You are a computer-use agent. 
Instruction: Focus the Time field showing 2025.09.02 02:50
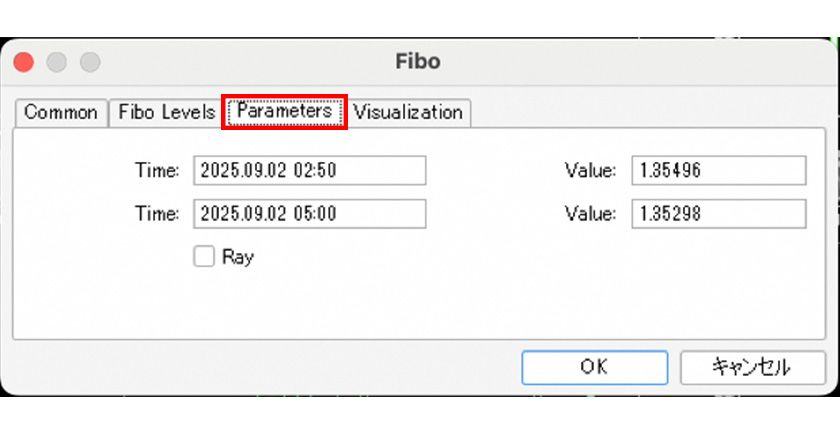(309, 171)
